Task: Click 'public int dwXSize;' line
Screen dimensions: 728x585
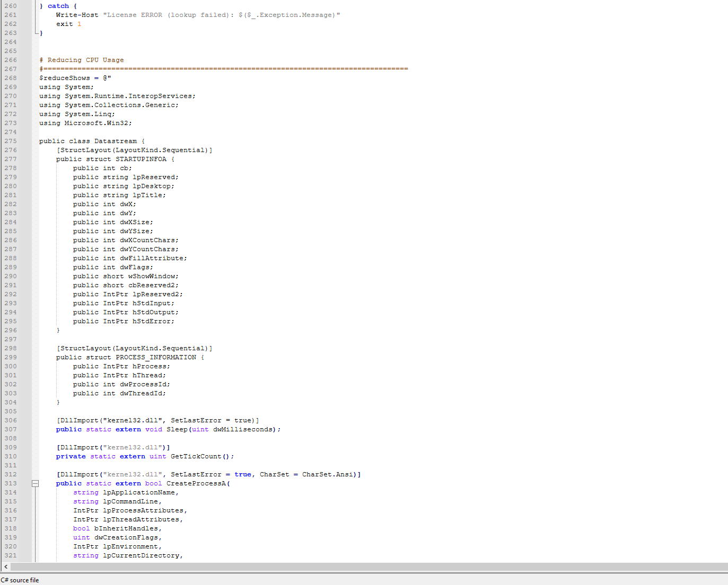Action: pos(113,222)
